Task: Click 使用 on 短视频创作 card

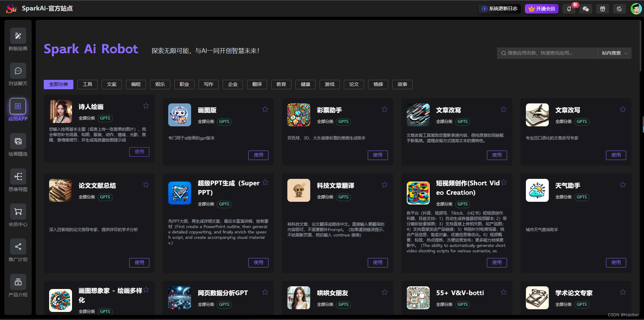Action: pyautogui.click(x=497, y=263)
